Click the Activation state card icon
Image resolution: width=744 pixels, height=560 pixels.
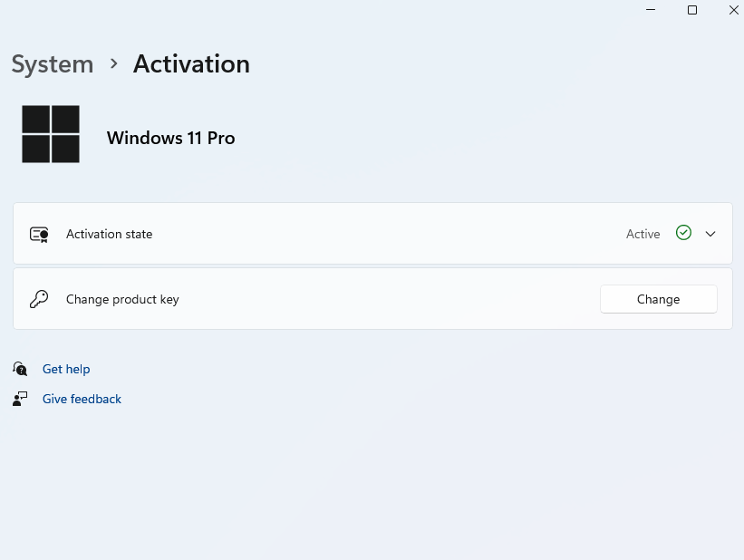(39, 233)
